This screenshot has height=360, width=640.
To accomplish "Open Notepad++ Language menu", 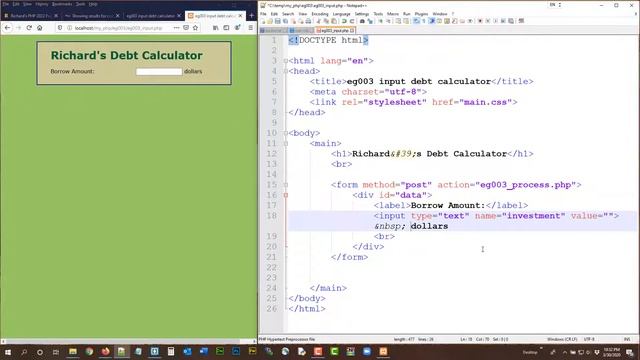I will coord(342,14).
